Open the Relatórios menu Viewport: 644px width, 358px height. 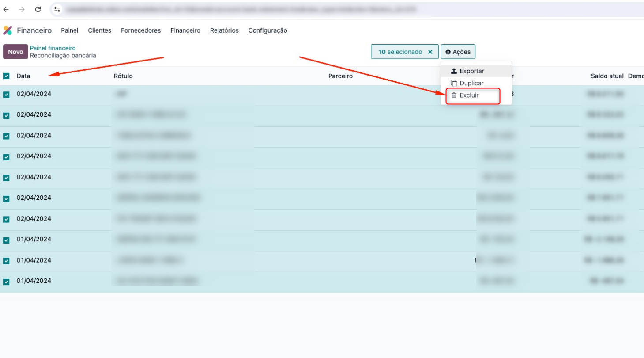pos(224,30)
